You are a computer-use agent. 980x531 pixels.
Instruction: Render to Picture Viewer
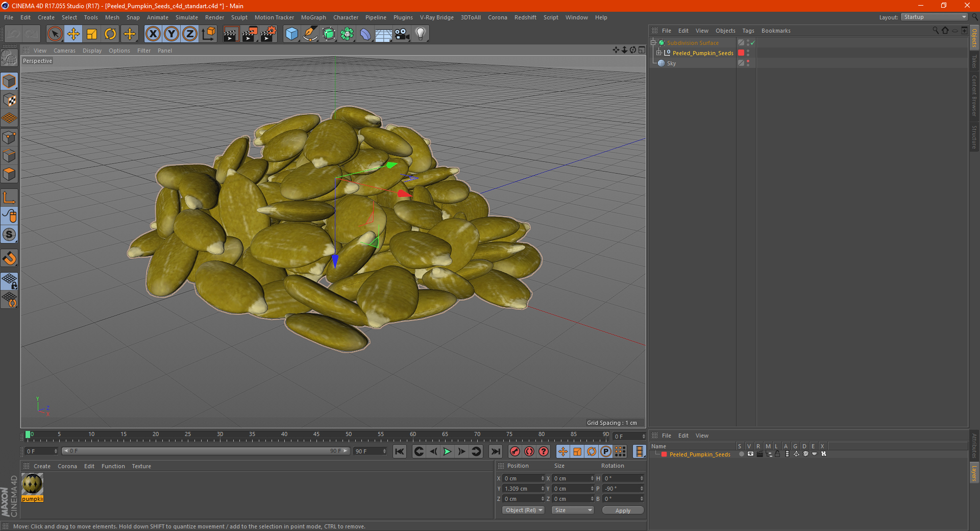tap(250, 34)
